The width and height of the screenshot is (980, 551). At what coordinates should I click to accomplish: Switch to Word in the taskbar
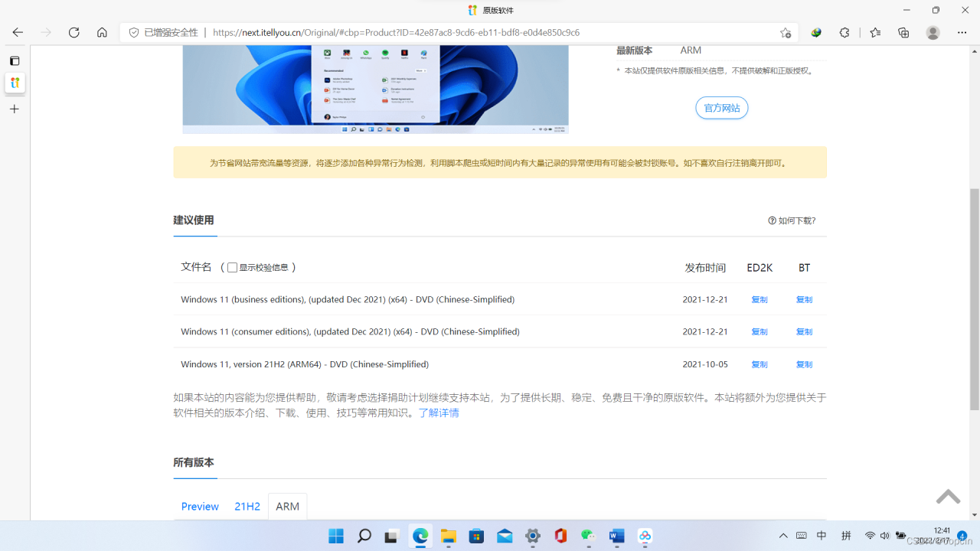pyautogui.click(x=617, y=536)
